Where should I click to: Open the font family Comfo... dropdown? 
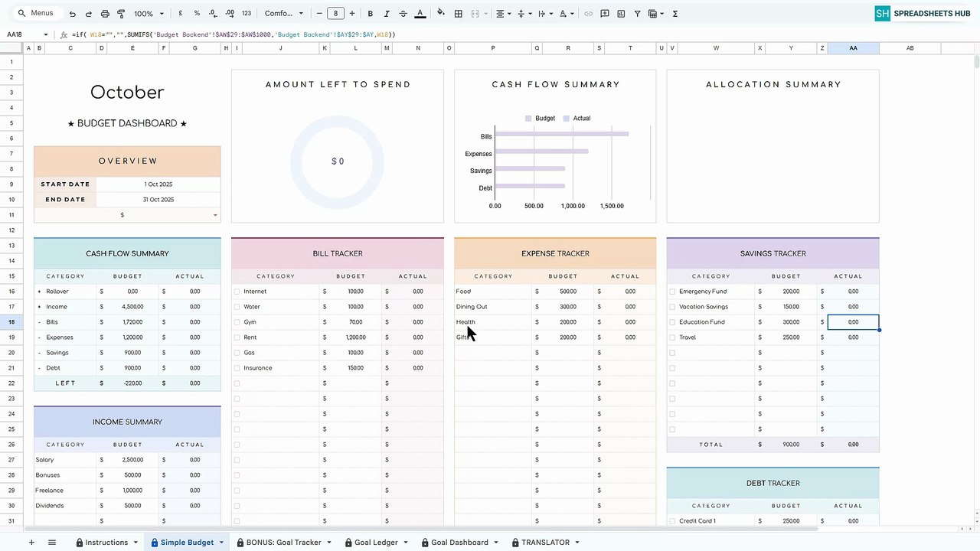click(284, 14)
